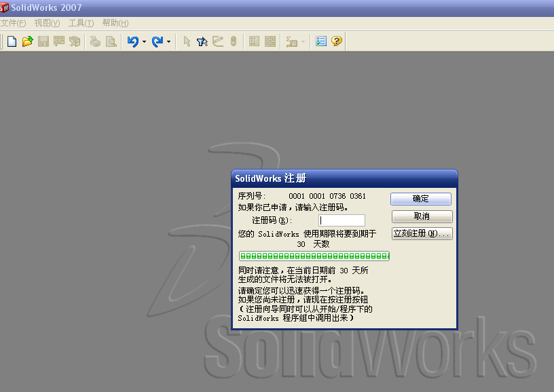
Task: Focus the 注册码(R) input field
Action: tap(341, 220)
